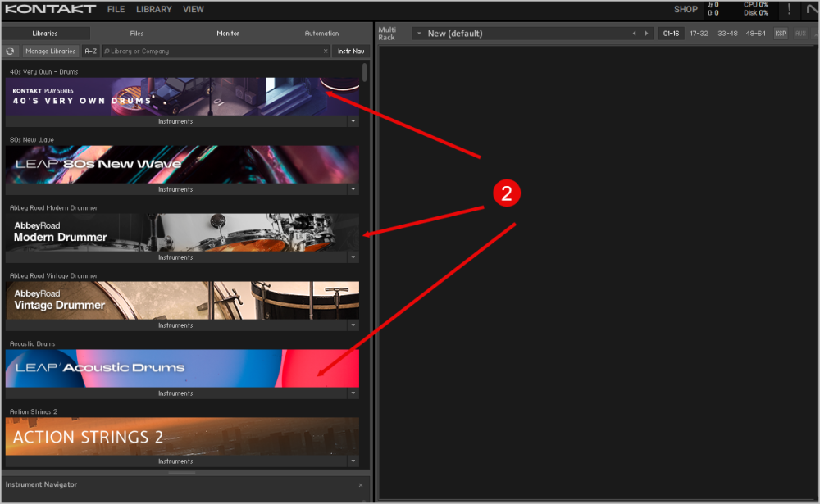Image resolution: width=820 pixels, height=504 pixels.
Task: Open the Abbey Road Vintage Drummer banner
Action: point(182,300)
